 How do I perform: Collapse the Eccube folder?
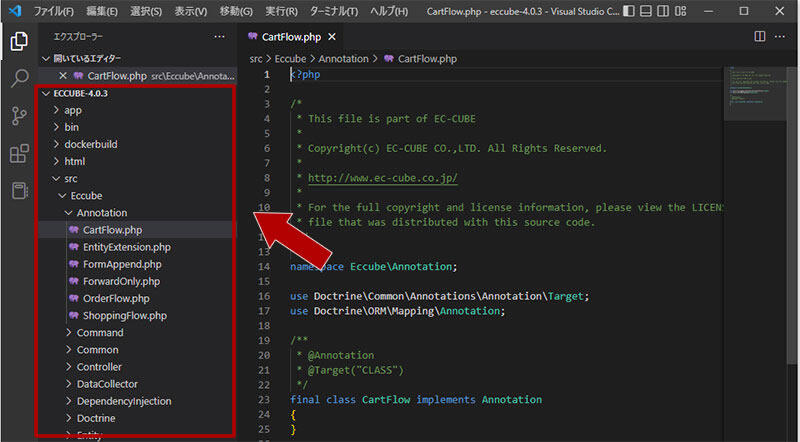click(x=86, y=195)
